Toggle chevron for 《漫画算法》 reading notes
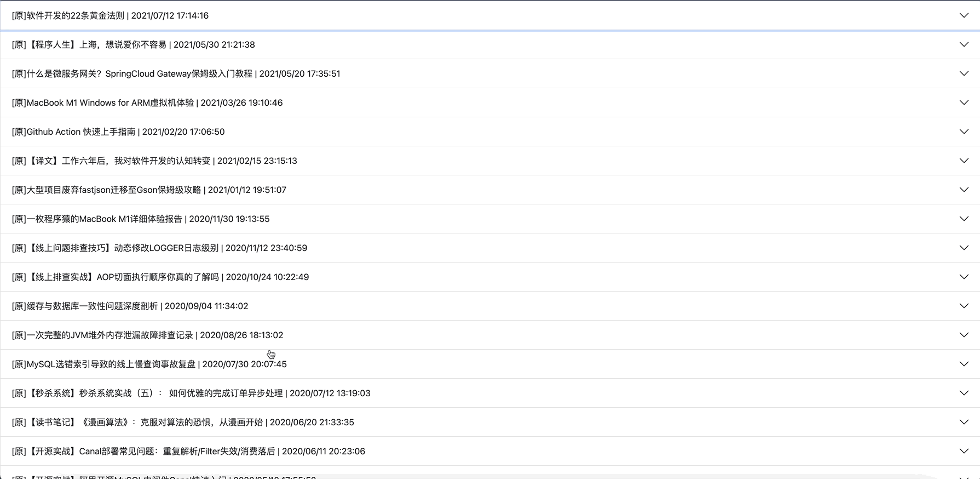The width and height of the screenshot is (980, 479). (964, 422)
